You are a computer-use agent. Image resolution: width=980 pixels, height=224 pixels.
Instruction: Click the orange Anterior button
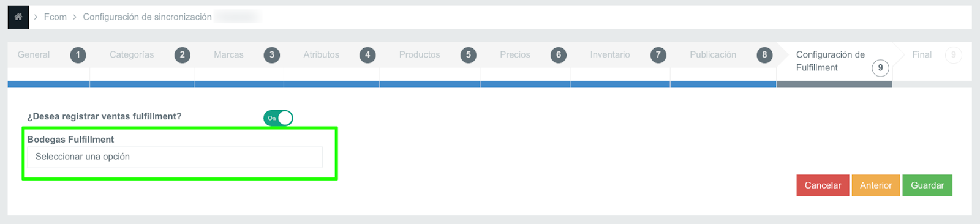click(x=876, y=185)
